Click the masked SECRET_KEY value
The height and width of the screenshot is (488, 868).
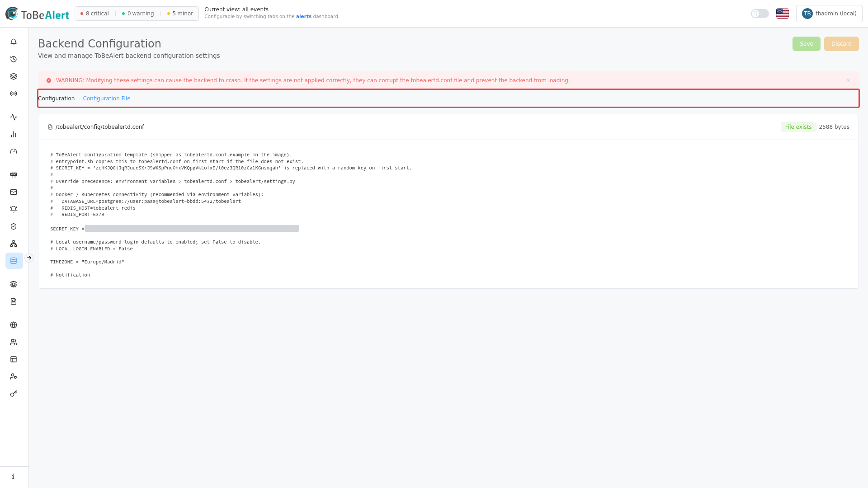(x=192, y=229)
